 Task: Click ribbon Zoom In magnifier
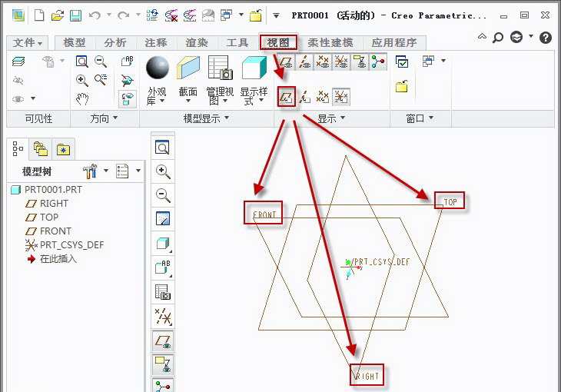tap(82, 80)
